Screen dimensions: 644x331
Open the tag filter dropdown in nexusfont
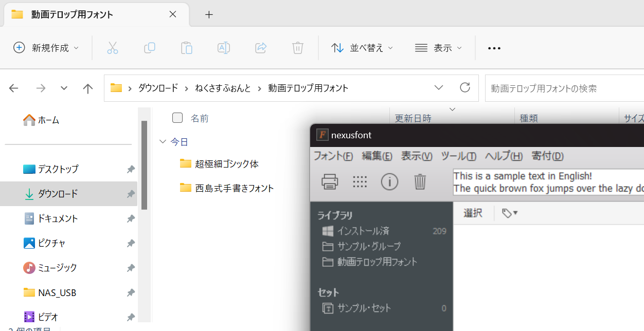509,213
